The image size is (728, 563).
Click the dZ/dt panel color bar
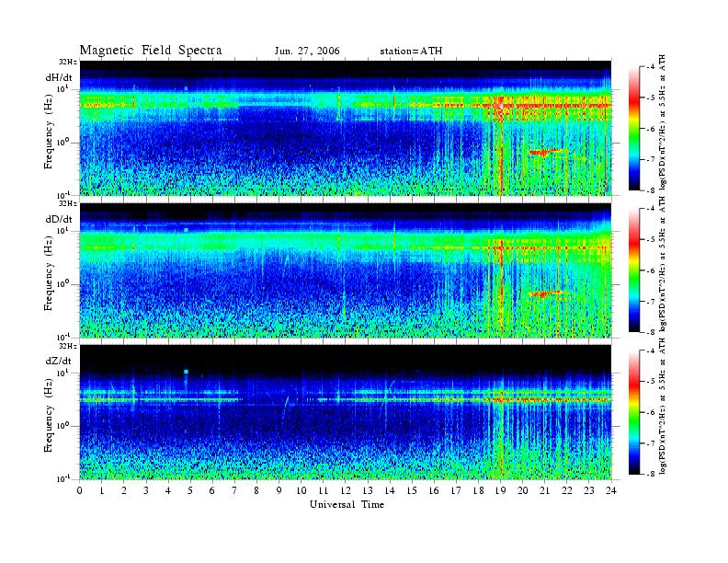pos(633,412)
